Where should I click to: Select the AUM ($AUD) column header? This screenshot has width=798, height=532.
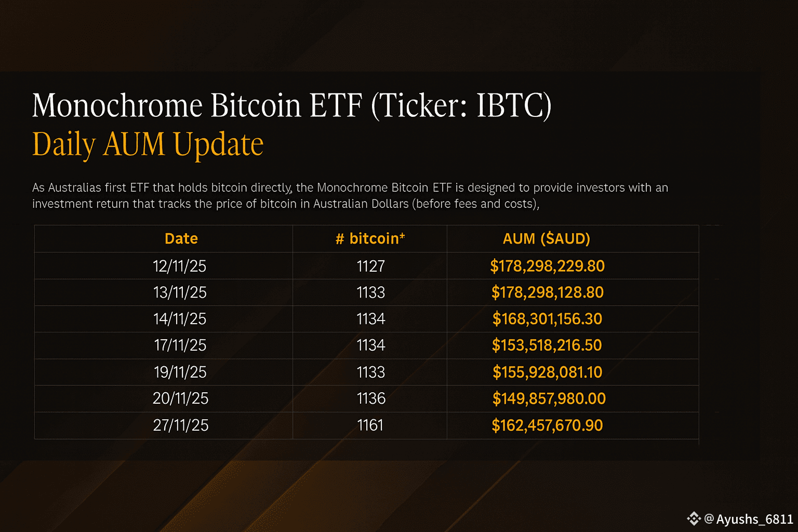tap(547, 238)
